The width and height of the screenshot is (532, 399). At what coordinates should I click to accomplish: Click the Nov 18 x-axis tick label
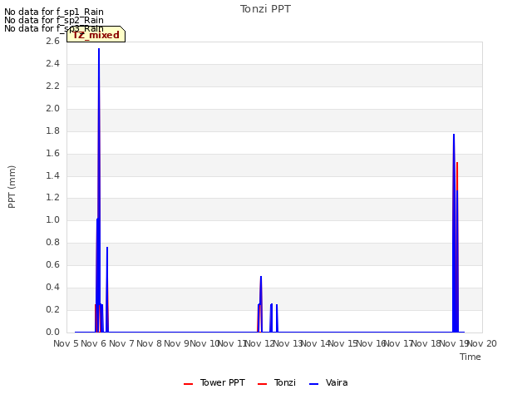click(x=426, y=343)
